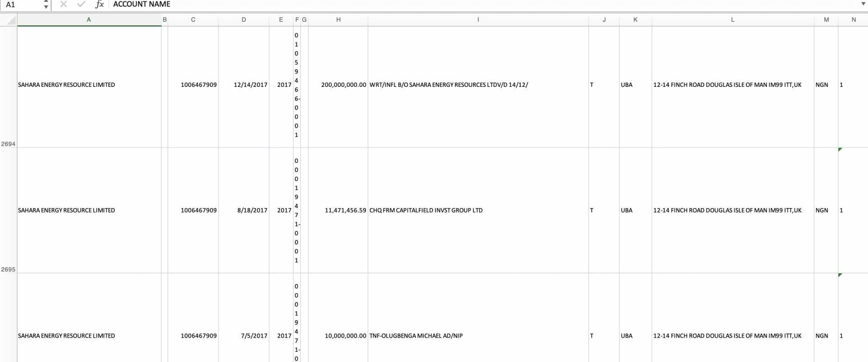Open the insert function fx icon
The width and height of the screenshot is (868, 362).
point(99,4)
